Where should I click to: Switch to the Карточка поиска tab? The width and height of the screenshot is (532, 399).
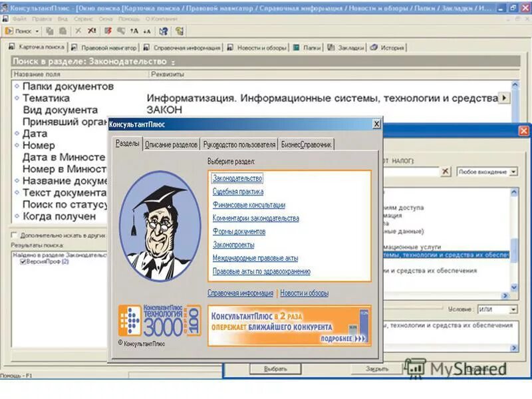(x=37, y=47)
